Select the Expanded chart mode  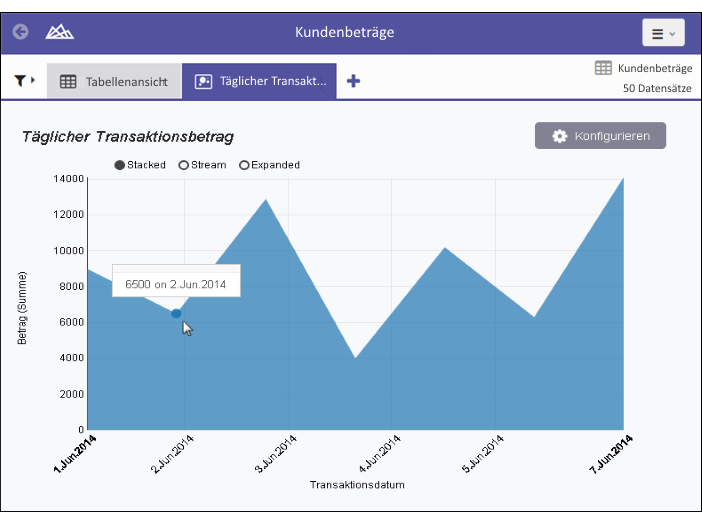(245, 165)
